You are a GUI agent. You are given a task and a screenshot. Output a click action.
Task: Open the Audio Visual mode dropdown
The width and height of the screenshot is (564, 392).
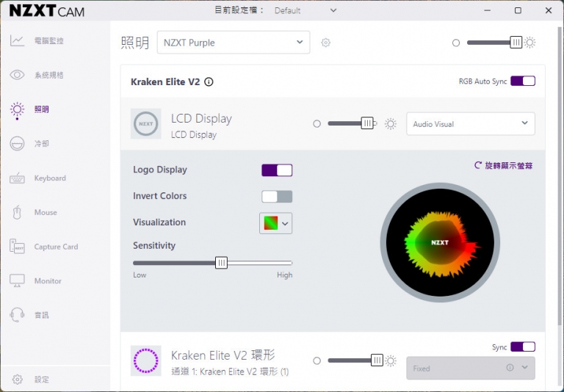(471, 124)
